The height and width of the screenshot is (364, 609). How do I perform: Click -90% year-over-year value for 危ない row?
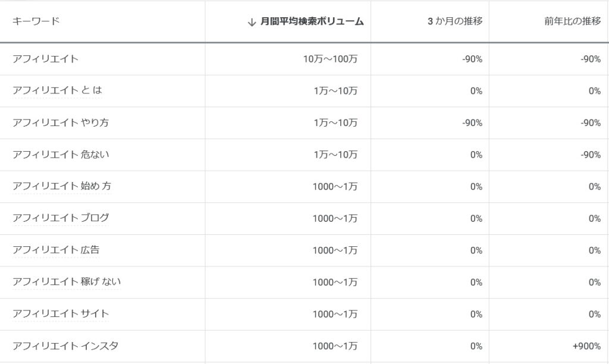[x=591, y=155]
